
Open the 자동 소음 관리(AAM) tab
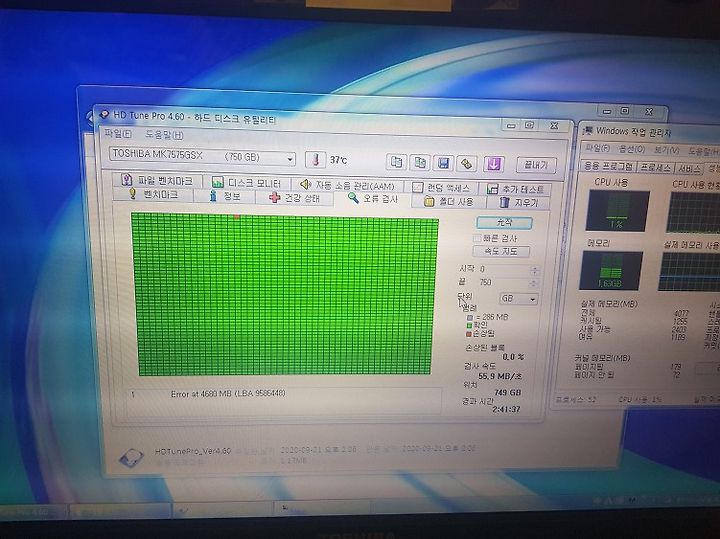tap(348, 185)
